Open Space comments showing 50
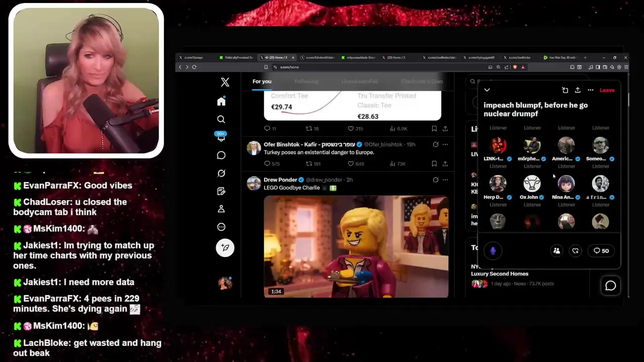The height and width of the screenshot is (362, 644). pyautogui.click(x=601, y=250)
